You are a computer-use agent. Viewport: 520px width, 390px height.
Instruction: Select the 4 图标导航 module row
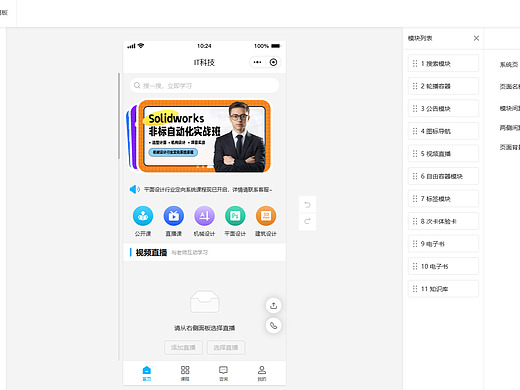(443, 131)
